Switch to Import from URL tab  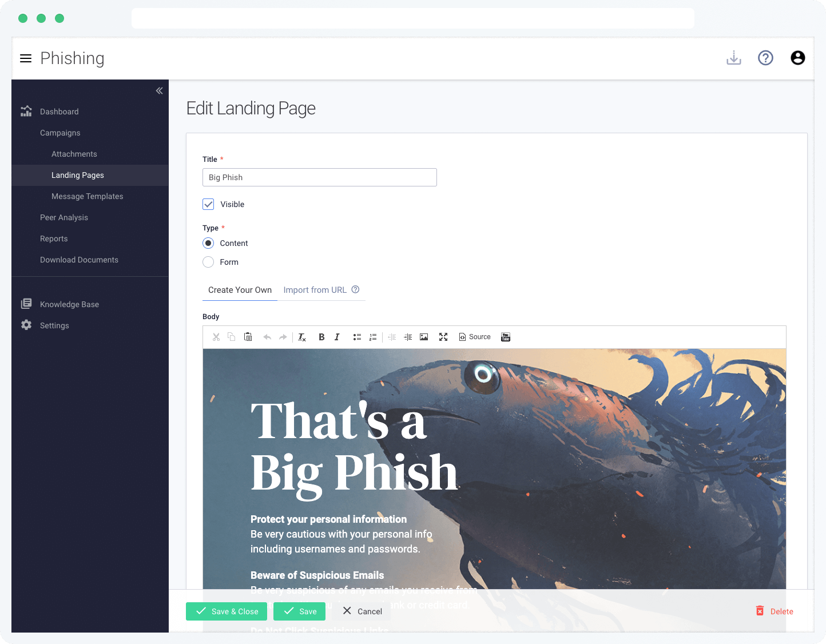[315, 290]
